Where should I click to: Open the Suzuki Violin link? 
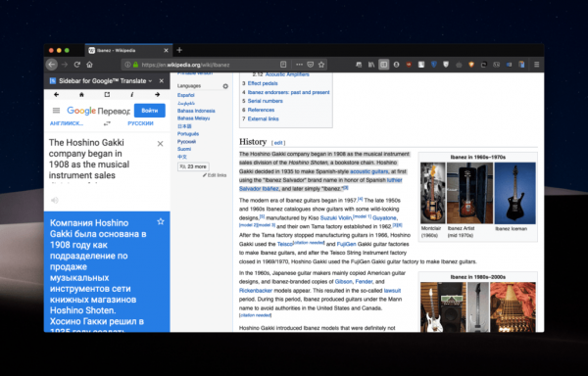coord(336,218)
